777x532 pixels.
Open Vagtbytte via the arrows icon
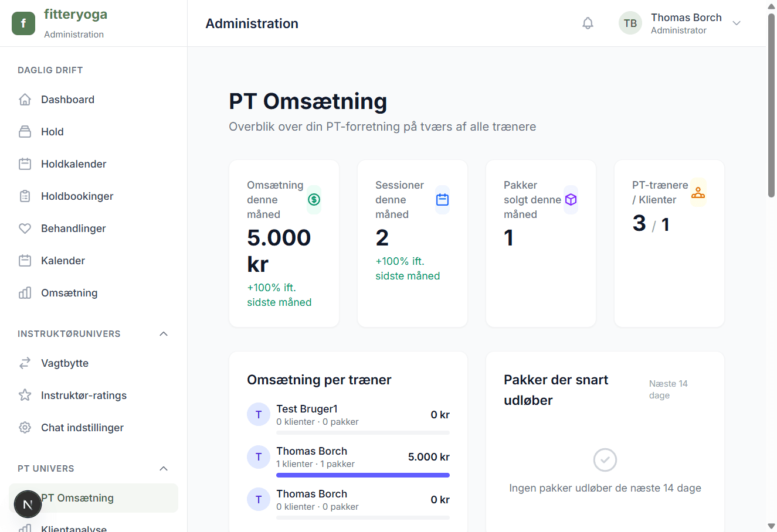(25, 363)
